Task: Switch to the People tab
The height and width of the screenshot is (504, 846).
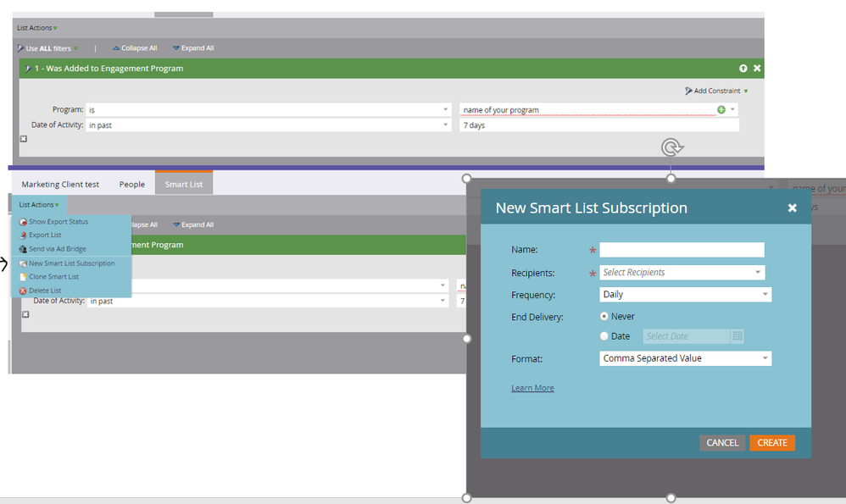Action: click(x=131, y=185)
